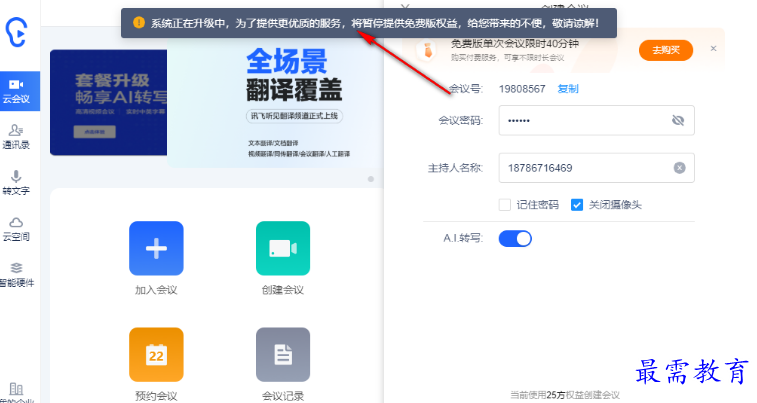Open the 通讯录 contacts sidebar item
Viewport: 757px width, 403px height.
pos(16,137)
